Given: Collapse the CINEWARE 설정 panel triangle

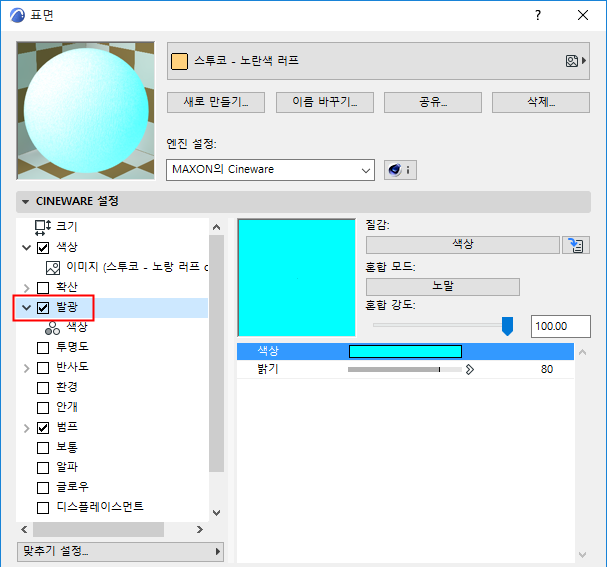Looking at the screenshot, I should 26,202.
